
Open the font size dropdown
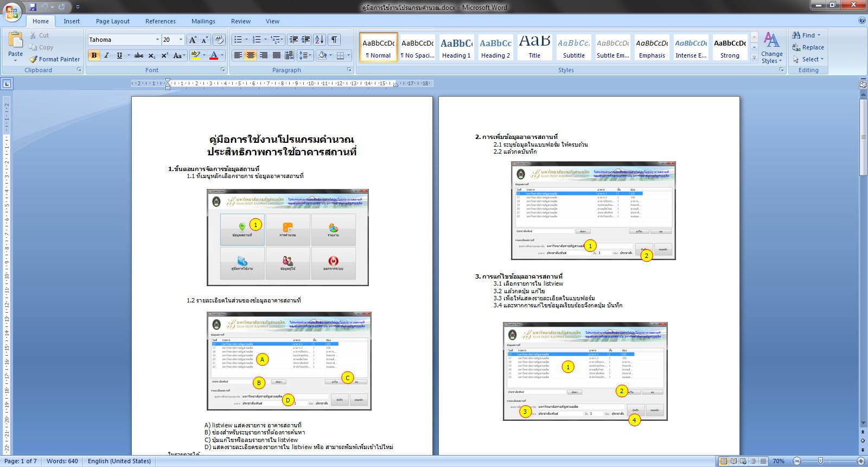coord(181,40)
